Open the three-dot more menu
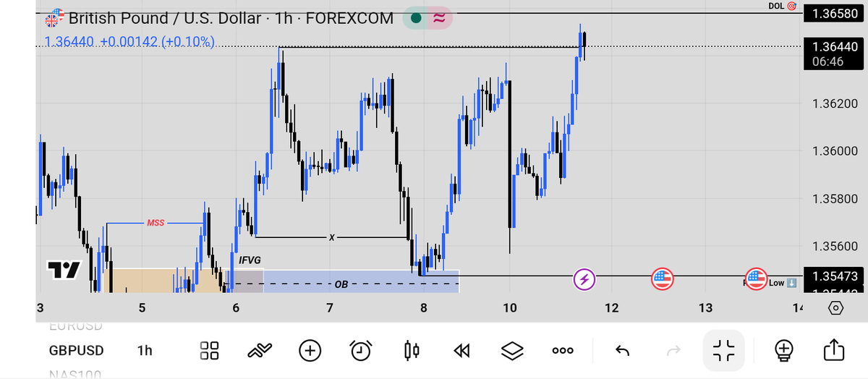 coord(563,351)
